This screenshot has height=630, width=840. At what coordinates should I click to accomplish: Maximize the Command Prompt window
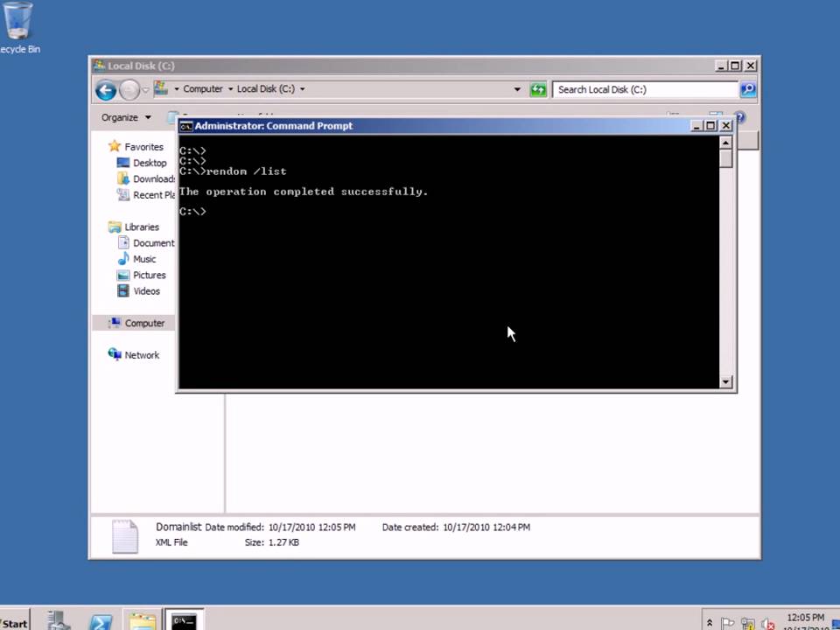click(710, 126)
